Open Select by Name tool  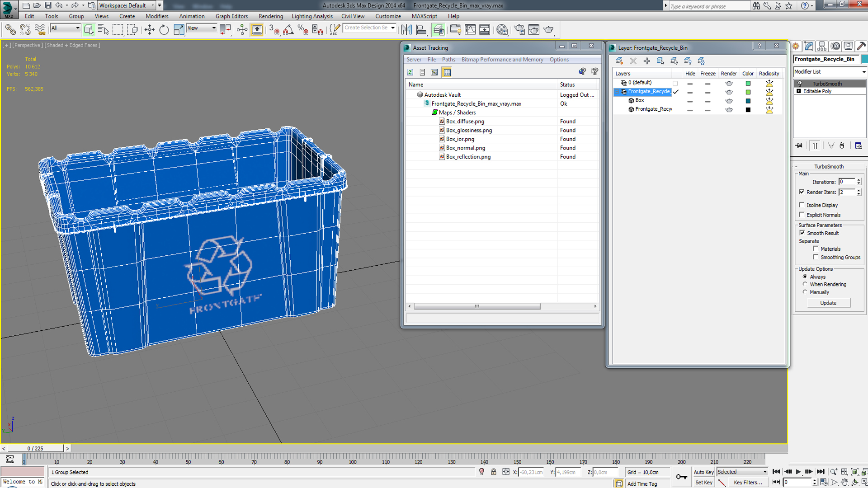pyautogui.click(x=104, y=30)
